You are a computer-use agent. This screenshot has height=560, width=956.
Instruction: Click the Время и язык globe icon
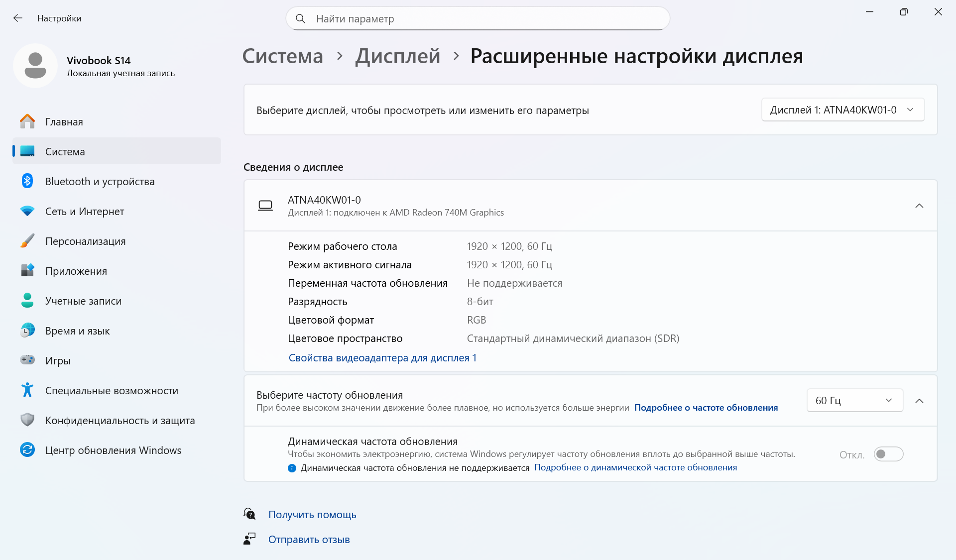[x=27, y=331]
